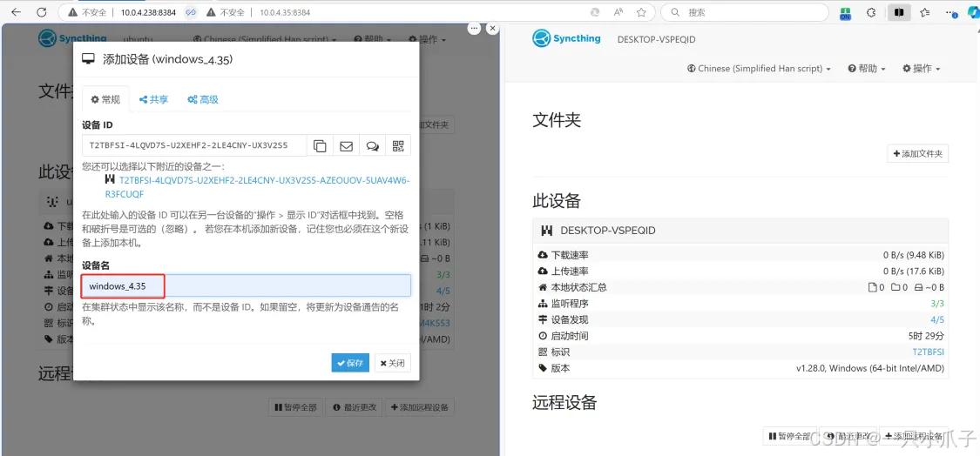
Task: Focus the 设备名 input containing windows_4.35
Action: [x=247, y=286]
